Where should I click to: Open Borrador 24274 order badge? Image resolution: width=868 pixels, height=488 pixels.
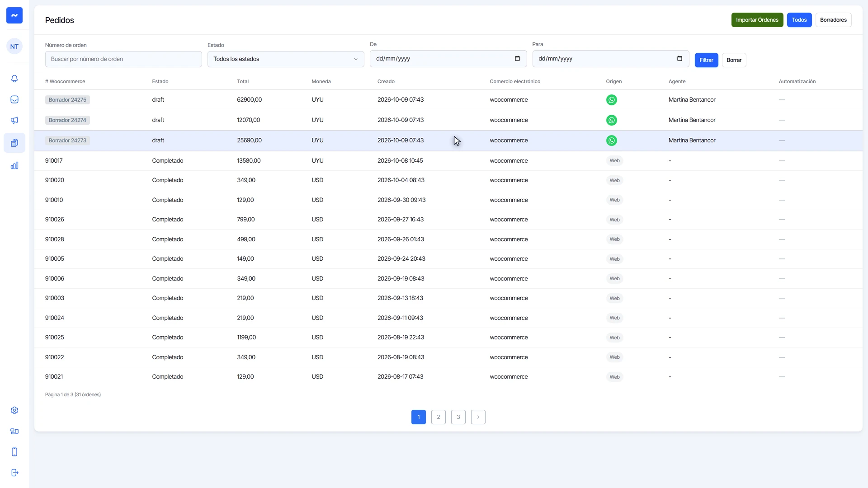(x=67, y=120)
